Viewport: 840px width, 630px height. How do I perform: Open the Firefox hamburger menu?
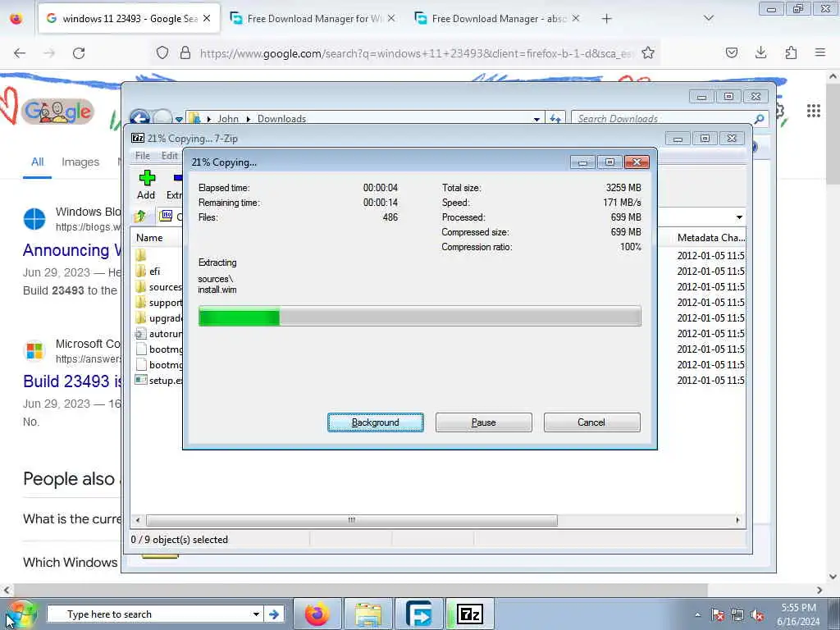click(820, 52)
